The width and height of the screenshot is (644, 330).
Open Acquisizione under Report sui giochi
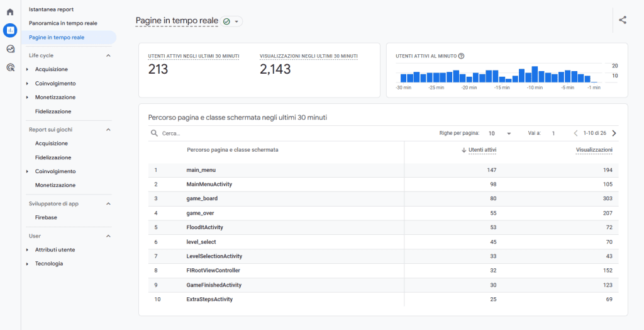tap(52, 143)
